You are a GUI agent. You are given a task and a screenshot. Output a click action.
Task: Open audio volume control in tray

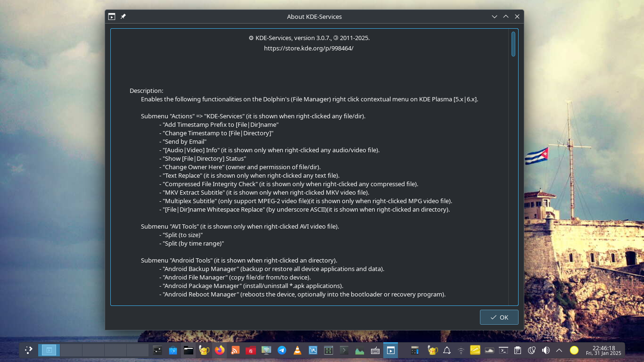(546, 350)
